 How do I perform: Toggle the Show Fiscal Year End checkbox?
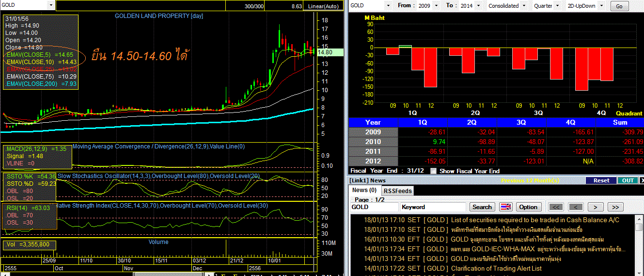[433, 171]
